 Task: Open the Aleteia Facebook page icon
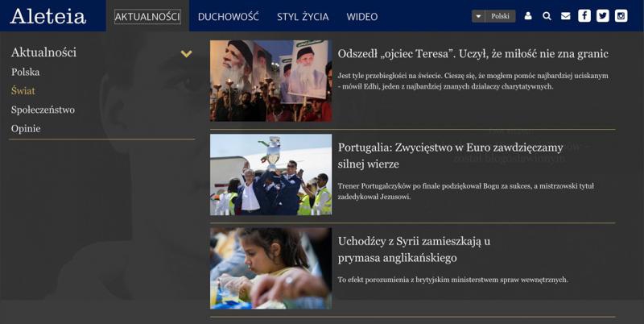point(584,16)
